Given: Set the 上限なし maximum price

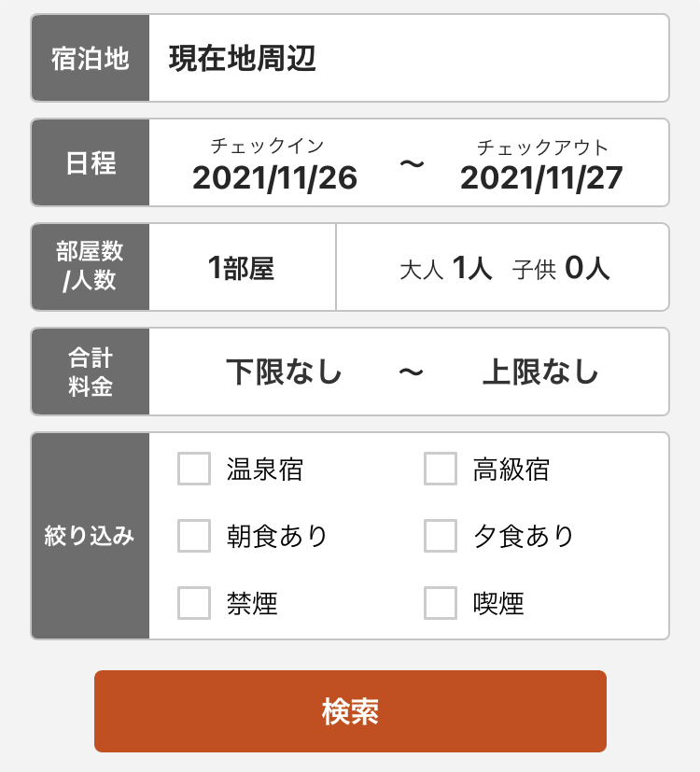Looking at the screenshot, I should pos(540,372).
